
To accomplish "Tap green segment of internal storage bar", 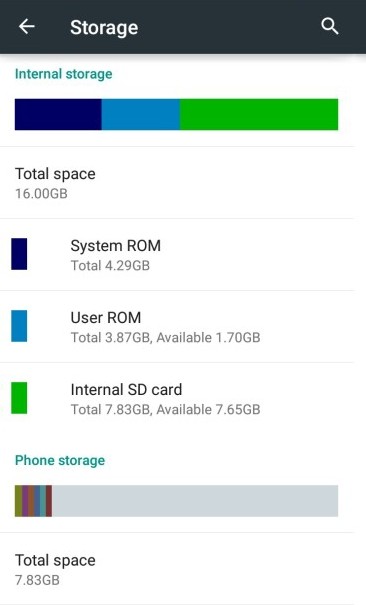I will 259,114.
